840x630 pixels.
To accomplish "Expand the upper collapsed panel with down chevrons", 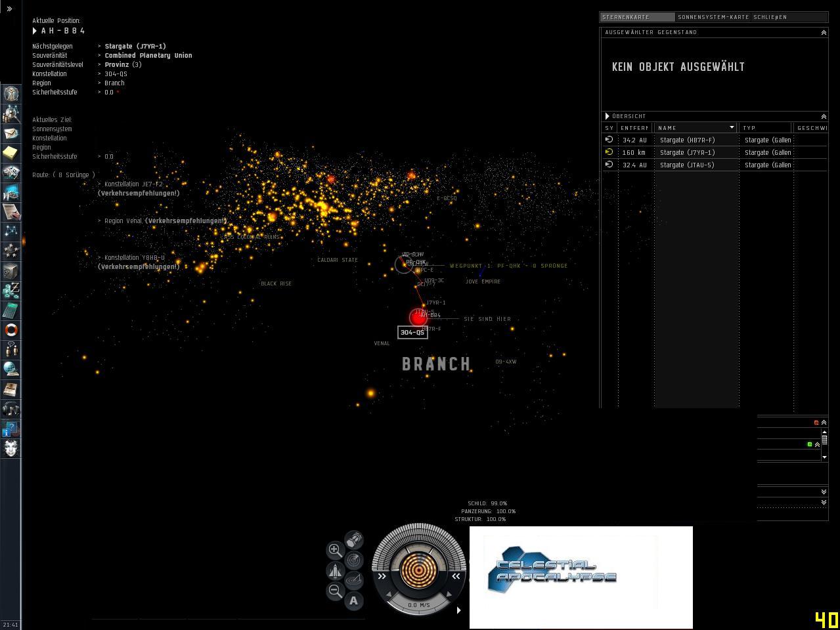I will (824, 492).
